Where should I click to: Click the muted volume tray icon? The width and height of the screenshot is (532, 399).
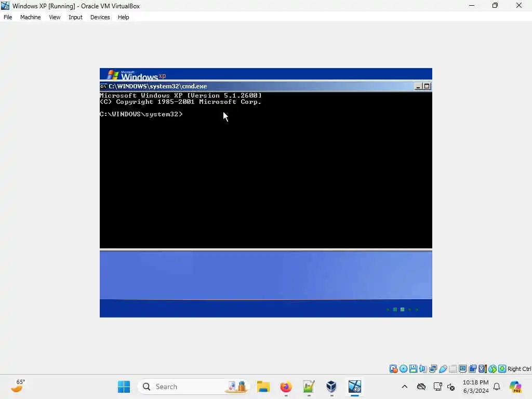tap(451, 387)
